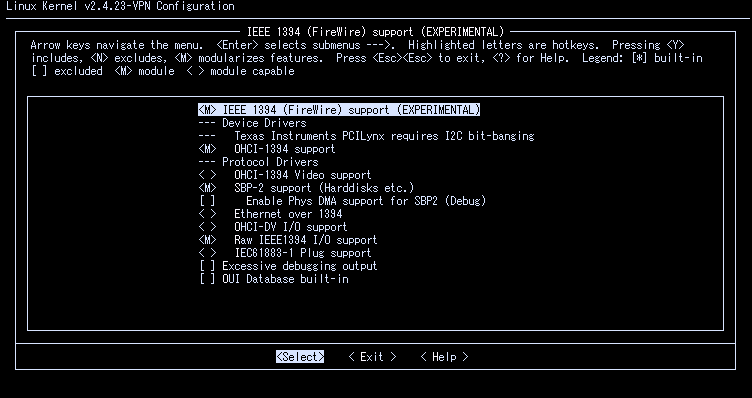The height and width of the screenshot is (398, 752).
Task: Check the Excessive debugging output box
Action: [207, 266]
